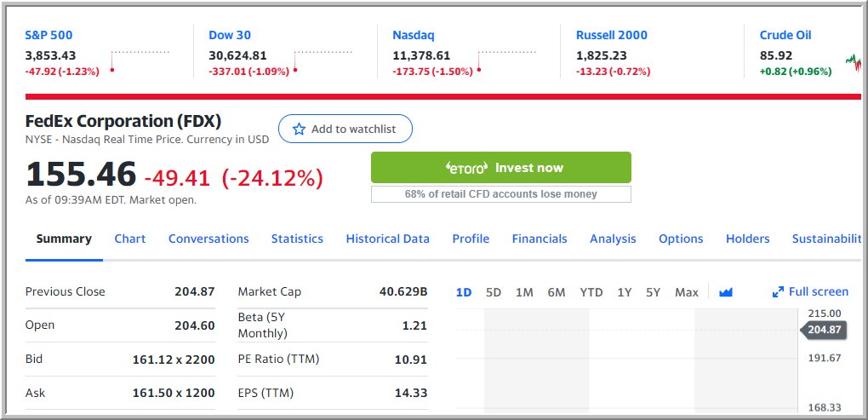
Task: Click the 215.00 chart axis label
Action: click(825, 313)
